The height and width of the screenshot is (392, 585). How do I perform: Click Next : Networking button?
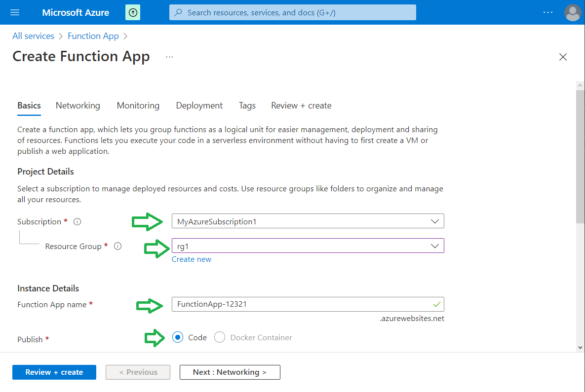(x=230, y=372)
